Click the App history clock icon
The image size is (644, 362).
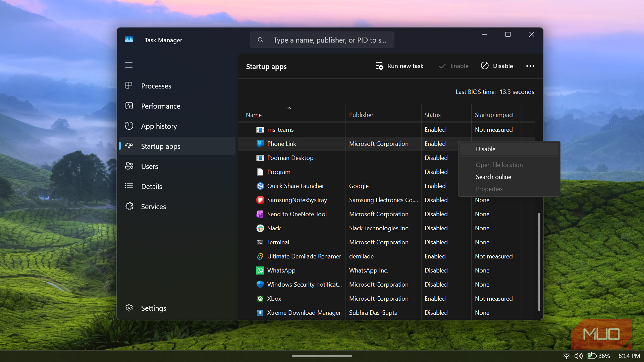coord(129,126)
